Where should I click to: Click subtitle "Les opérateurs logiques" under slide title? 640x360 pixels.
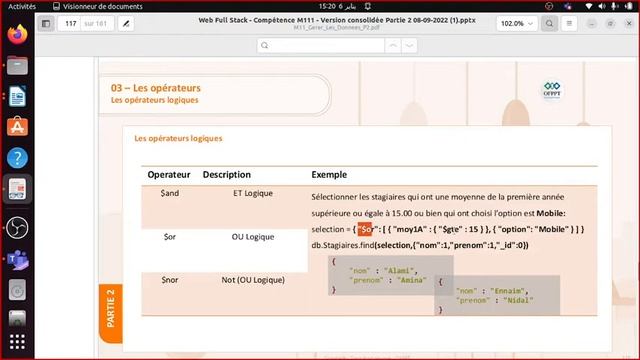pyautogui.click(x=154, y=100)
